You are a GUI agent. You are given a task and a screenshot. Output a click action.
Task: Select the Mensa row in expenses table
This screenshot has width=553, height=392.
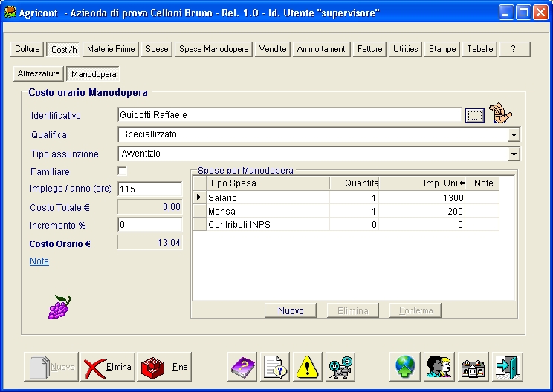[268, 212]
